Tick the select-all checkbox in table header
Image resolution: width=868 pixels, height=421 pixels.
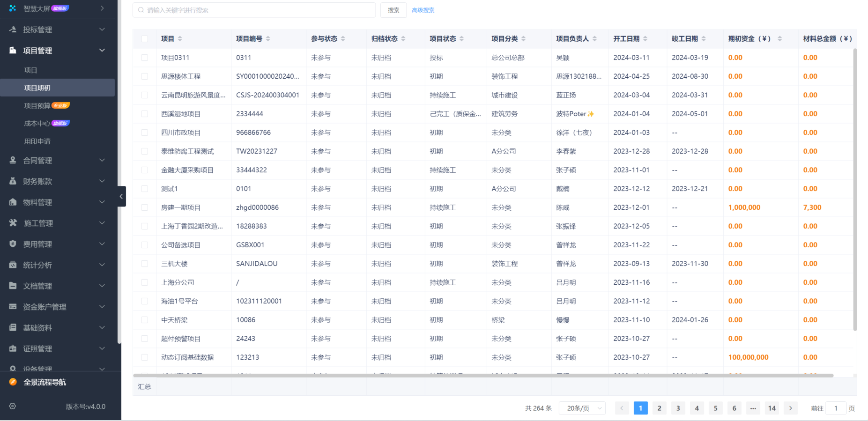click(145, 39)
